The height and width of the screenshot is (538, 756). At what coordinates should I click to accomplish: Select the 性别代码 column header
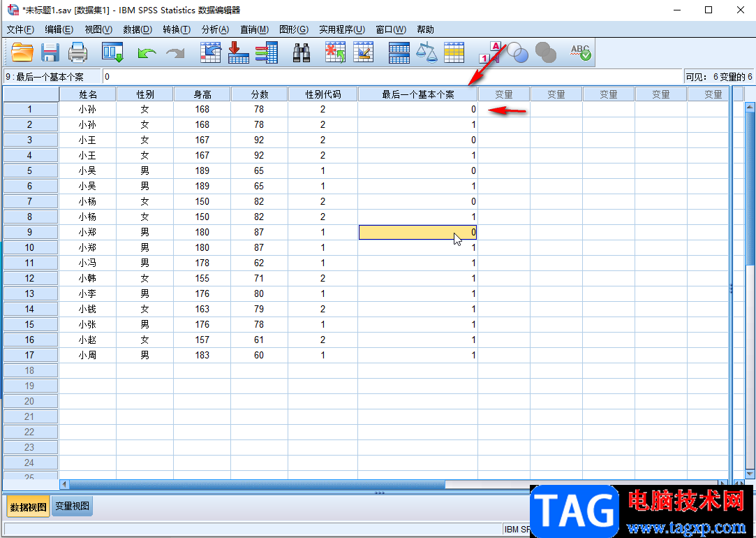coord(323,94)
